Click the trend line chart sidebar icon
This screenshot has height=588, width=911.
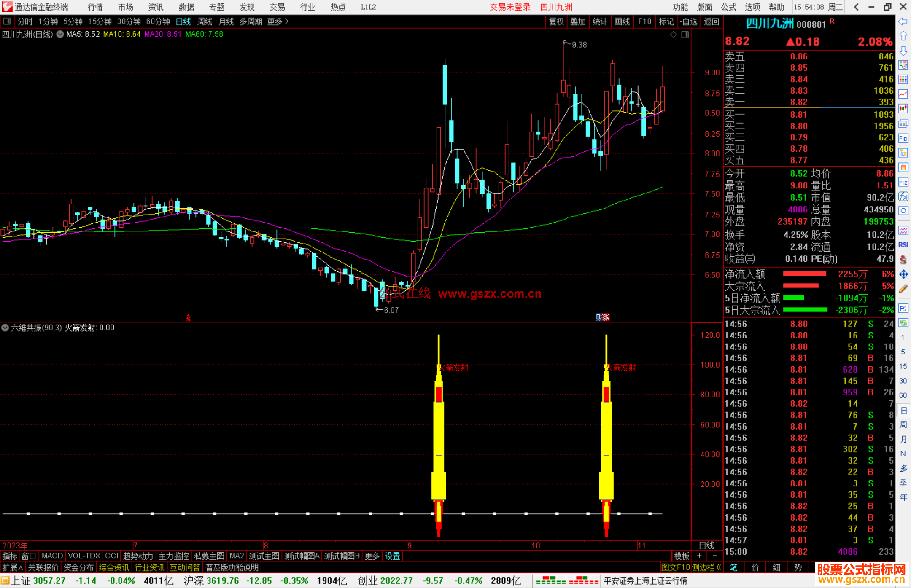[x=903, y=94]
